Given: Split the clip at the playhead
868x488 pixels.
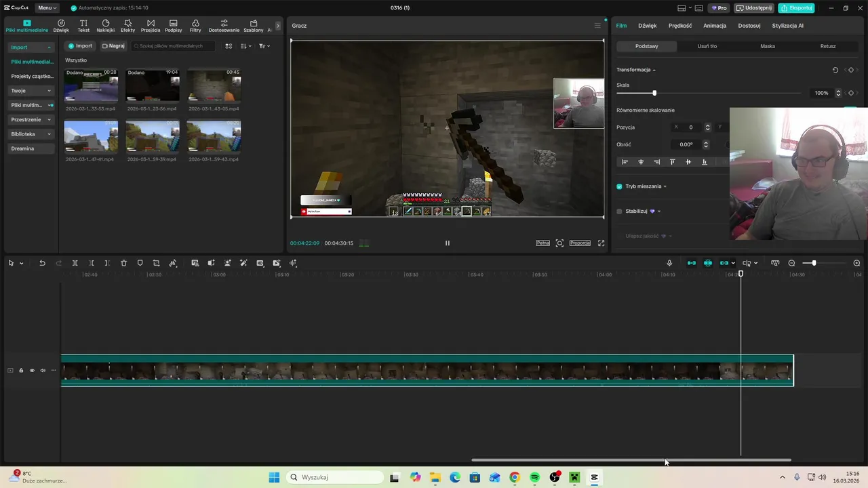Looking at the screenshot, I should pyautogui.click(x=75, y=263).
